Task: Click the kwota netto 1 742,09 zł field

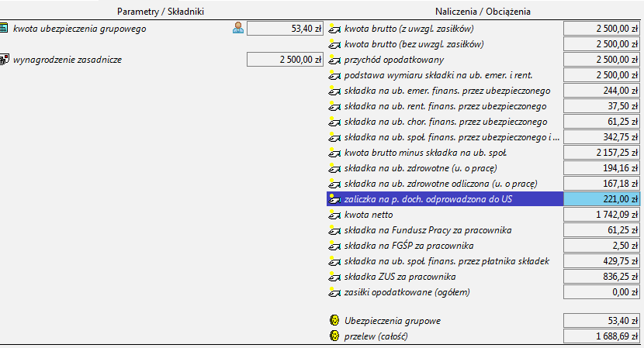Action: coord(602,215)
